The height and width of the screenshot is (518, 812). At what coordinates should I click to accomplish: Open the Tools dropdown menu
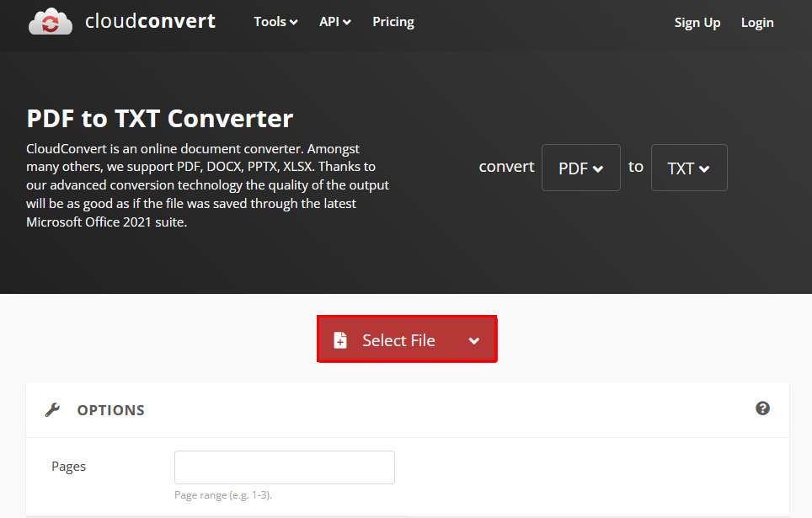275,22
